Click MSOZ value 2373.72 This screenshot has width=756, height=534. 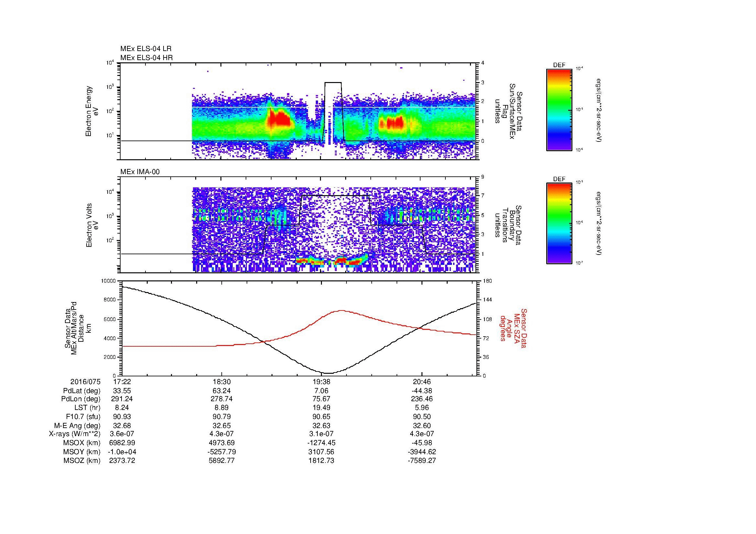point(122,461)
